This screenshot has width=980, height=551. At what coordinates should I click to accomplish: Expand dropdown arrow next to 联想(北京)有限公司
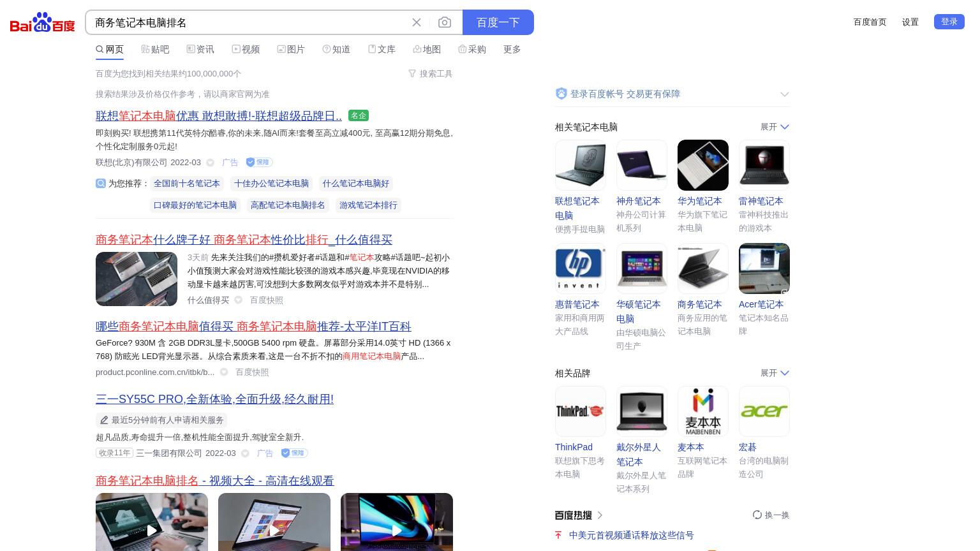(210, 163)
